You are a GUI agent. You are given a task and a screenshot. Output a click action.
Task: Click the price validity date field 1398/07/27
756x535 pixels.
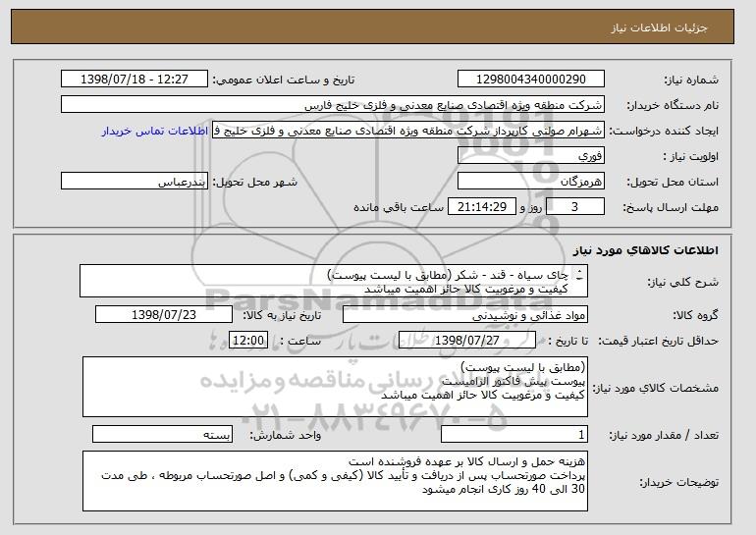(x=467, y=341)
